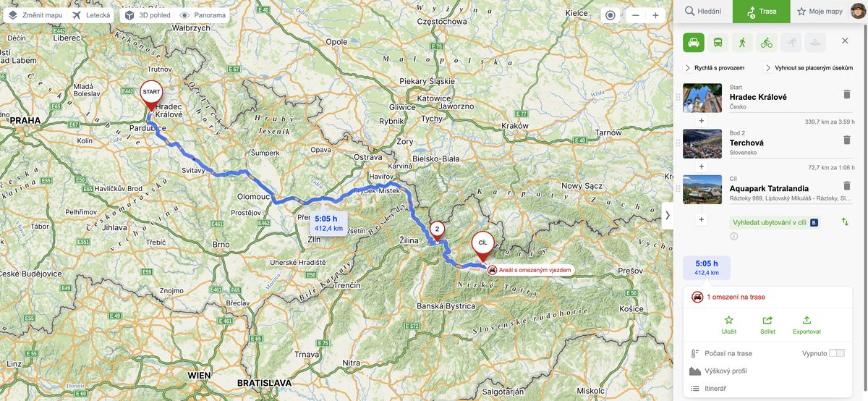Toggle weather on route switch

[836, 353]
